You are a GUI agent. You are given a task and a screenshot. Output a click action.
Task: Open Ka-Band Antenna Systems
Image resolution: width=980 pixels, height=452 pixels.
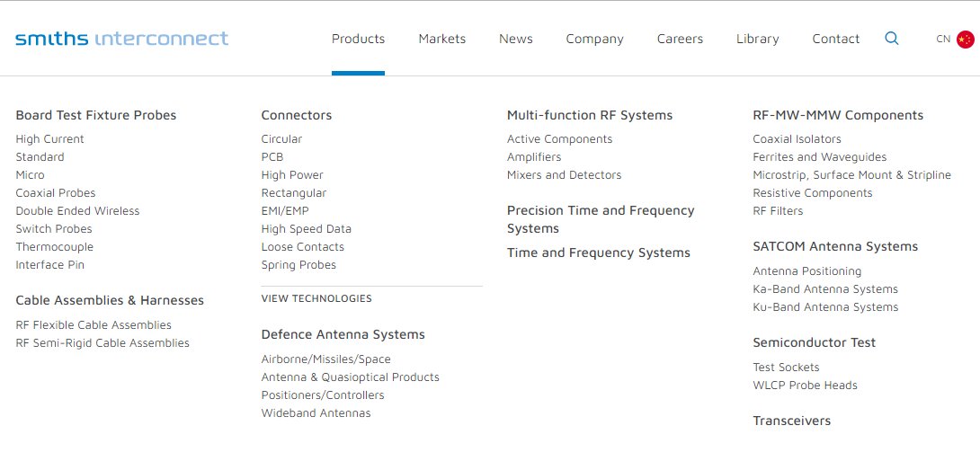pyautogui.click(x=825, y=289)
